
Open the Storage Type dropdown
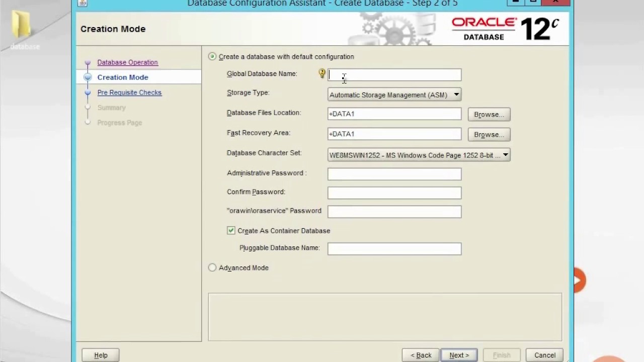394,95
